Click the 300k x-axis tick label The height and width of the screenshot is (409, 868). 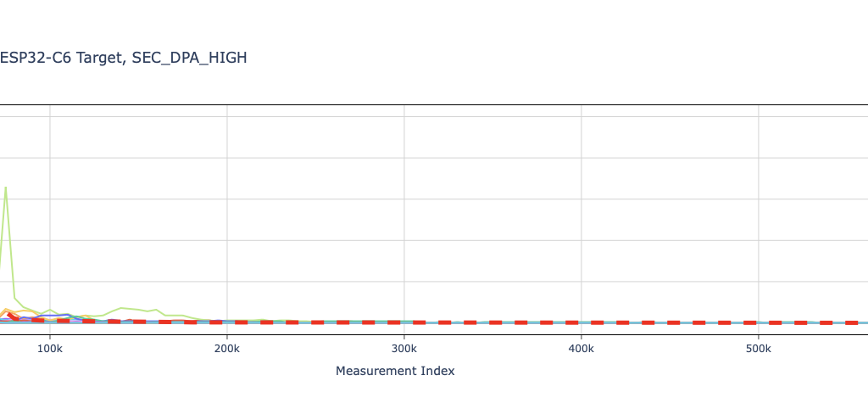[x=403, y=349]
